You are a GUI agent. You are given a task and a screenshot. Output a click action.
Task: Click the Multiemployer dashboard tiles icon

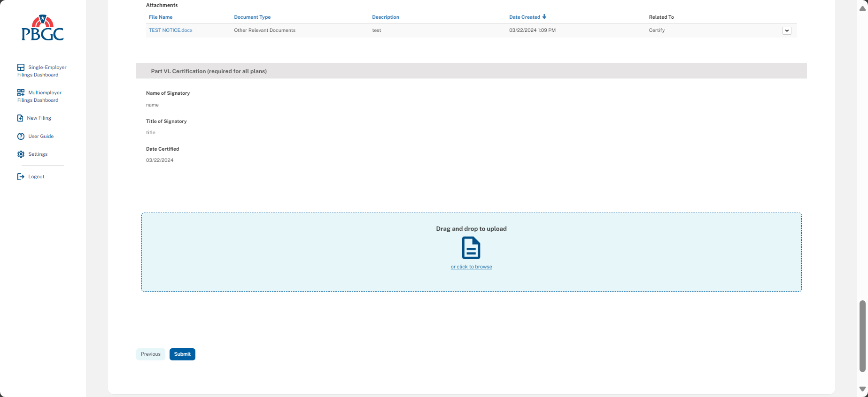(21, 93)
